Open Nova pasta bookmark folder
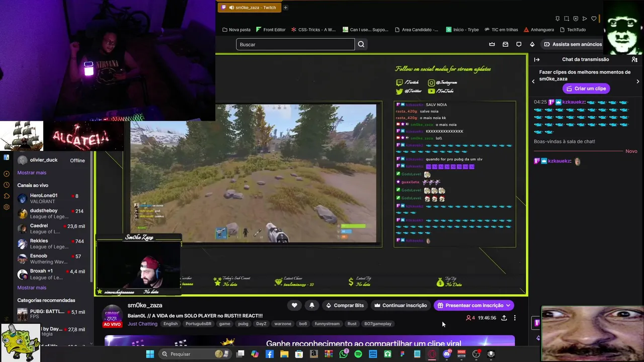This screenshot has height=362, width=644. point(236,30)
